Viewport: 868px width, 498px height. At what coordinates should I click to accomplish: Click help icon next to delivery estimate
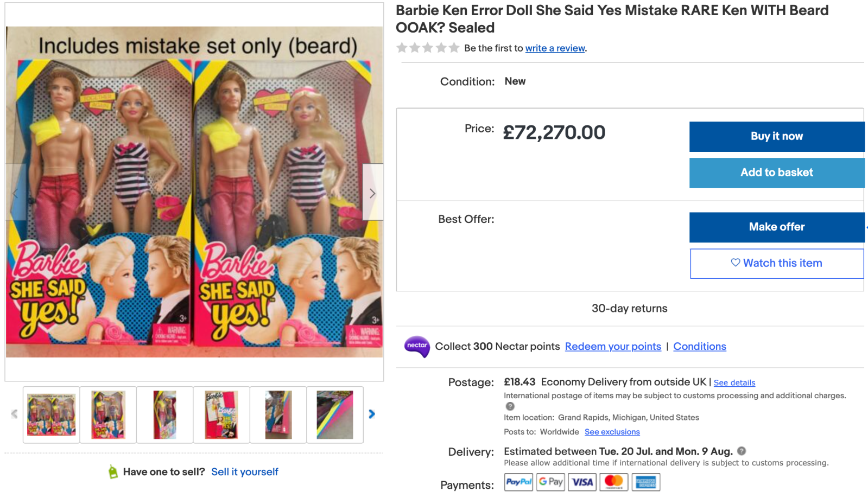coord(742,451)
